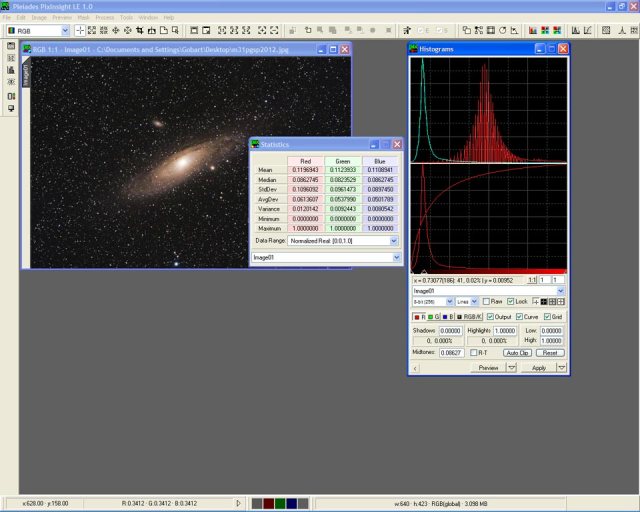
Task: Toggle the Lock checkbox
Action: 510,301
